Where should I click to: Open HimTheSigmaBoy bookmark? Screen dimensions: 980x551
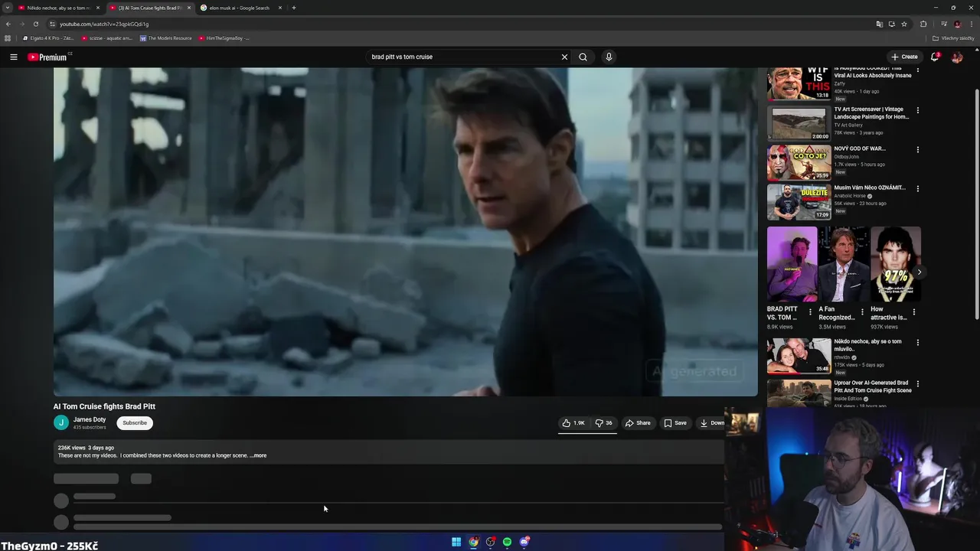(224, 38)
